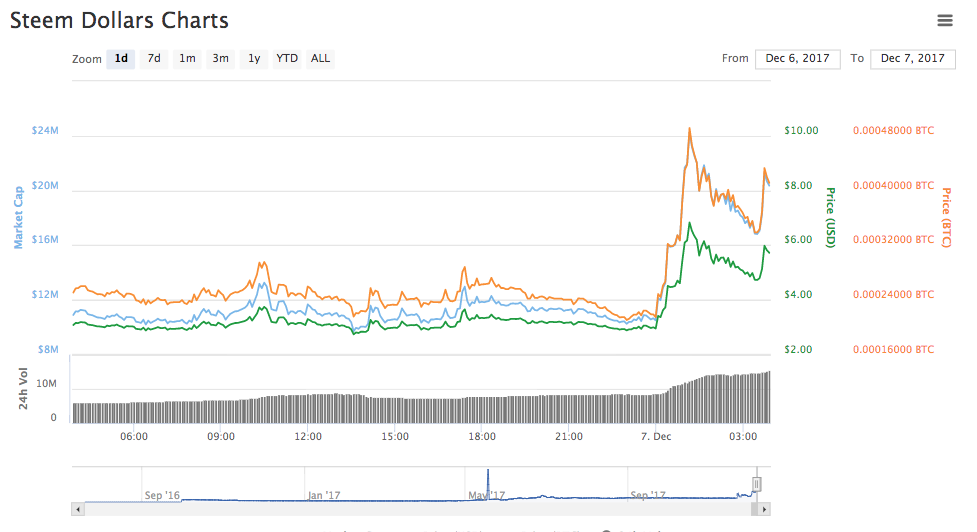Click the 0.00048000 BTC axis label
The image size is (977, 532).
click(894, 130)
